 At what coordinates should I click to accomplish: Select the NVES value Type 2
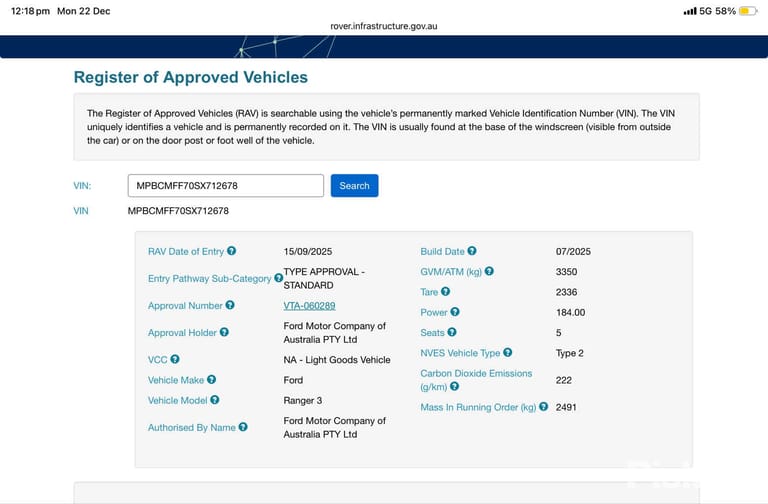[569, 353]
